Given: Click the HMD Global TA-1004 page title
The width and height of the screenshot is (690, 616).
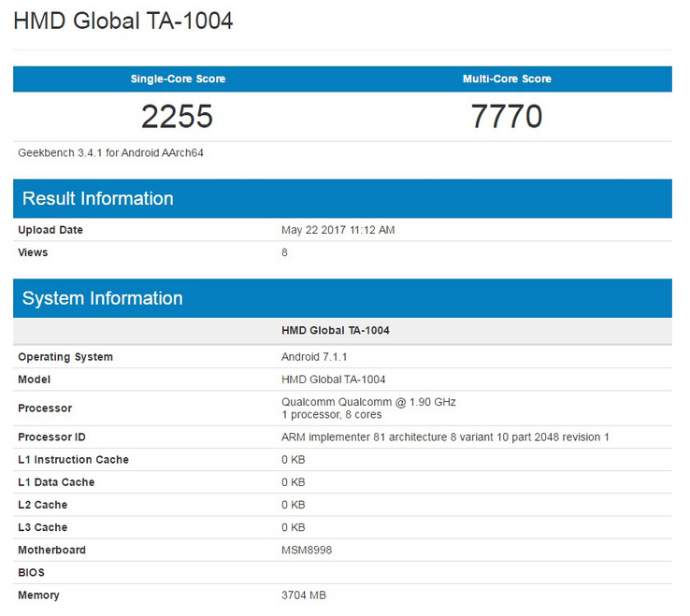Looking at the screenshot, I should pos(123,21).
